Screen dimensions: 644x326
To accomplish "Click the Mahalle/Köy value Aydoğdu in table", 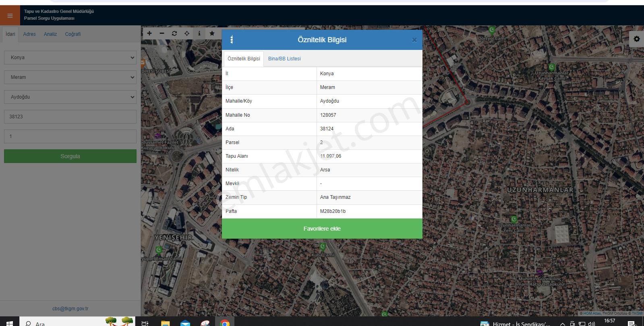I will (x=329, y=101).
